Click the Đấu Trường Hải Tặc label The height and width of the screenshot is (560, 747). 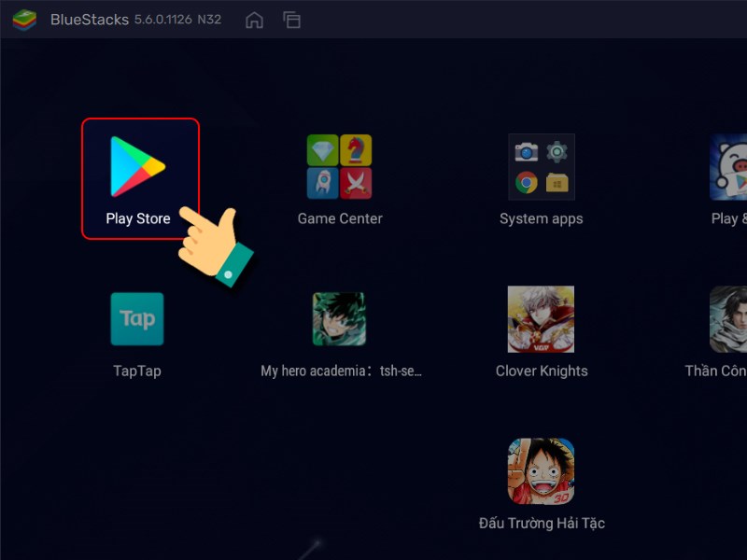[542, 523]
